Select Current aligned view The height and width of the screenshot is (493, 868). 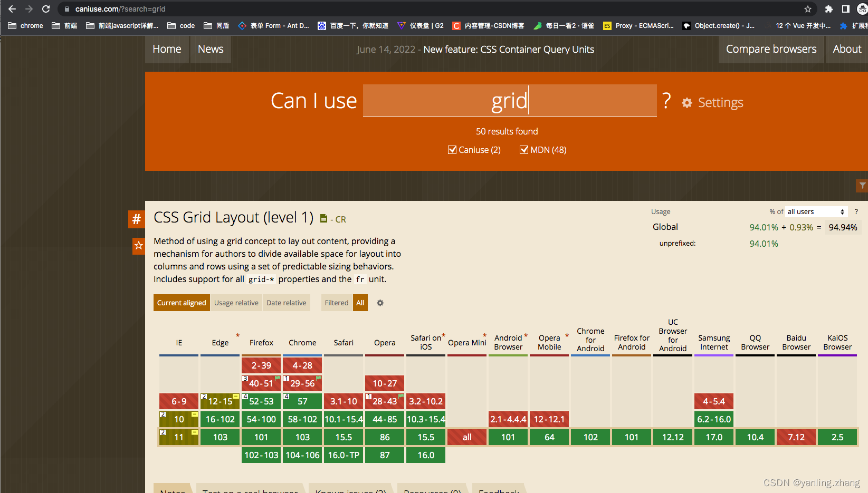182,303
